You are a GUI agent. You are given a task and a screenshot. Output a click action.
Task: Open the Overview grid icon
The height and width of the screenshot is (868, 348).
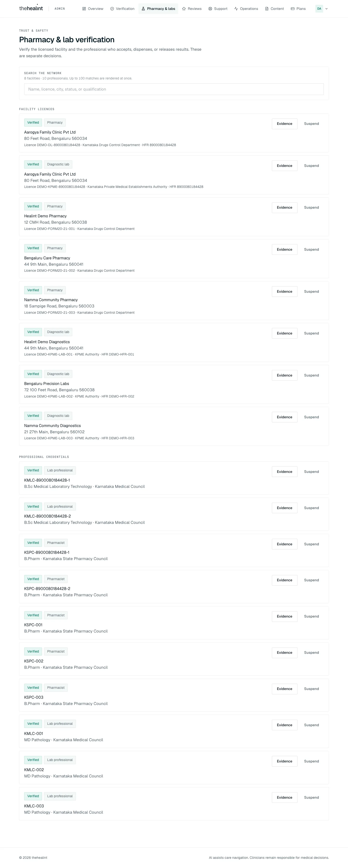[84, 9]
